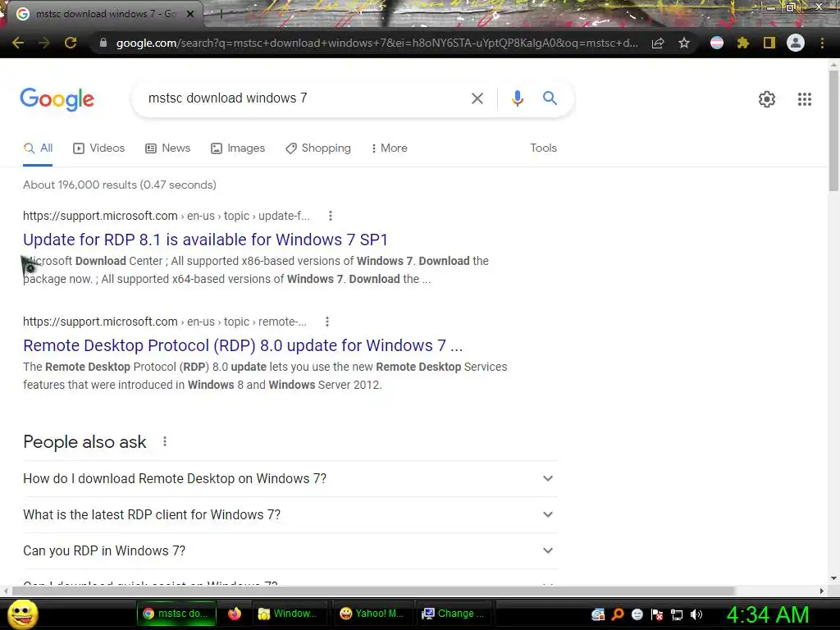
Task: Click the URL address bar
Action: 377,43
